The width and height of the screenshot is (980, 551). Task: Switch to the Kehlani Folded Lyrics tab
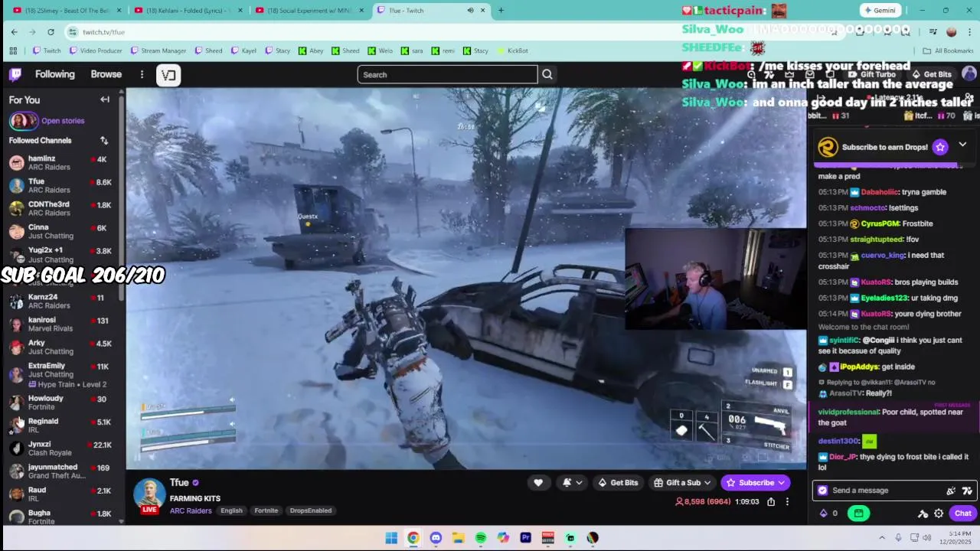(x=188, y=10)
